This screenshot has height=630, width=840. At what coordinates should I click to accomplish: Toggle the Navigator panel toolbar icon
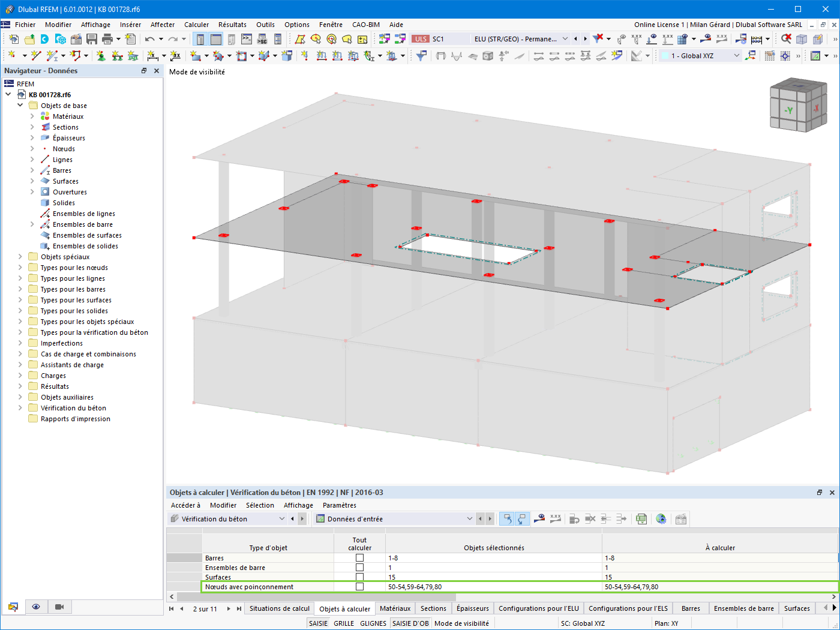200,39
